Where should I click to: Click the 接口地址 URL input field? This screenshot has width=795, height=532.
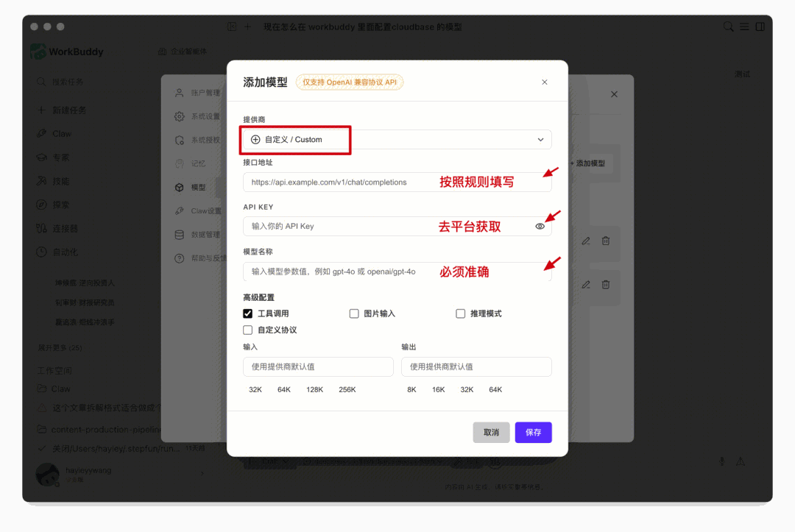397,182
